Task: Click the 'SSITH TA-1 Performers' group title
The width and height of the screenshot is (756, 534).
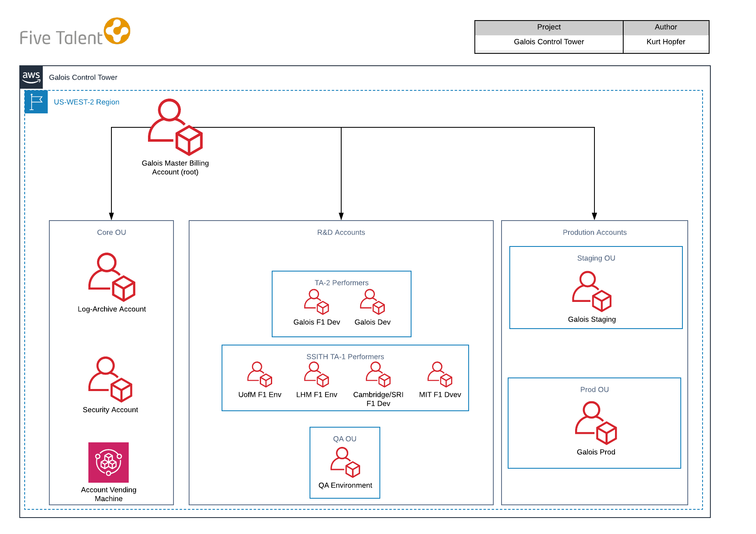Action: (x=345, y=357)
